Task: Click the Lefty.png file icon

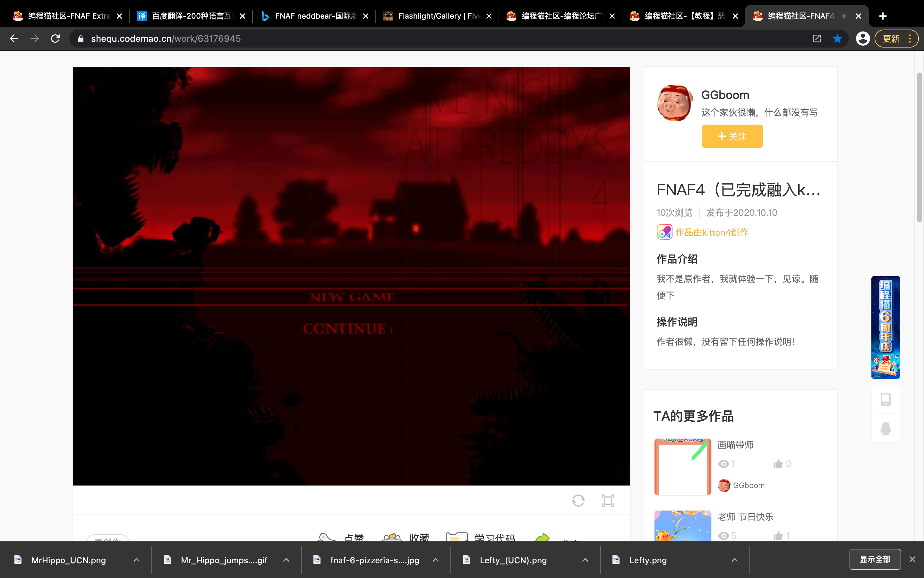Action: [x=616, y=560]
